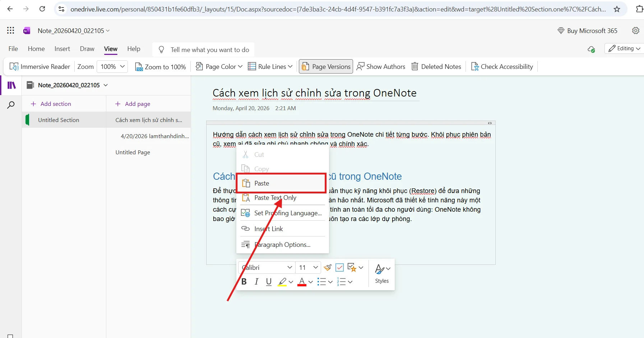Expand the Note_20260420_022105 notebook list chevron
Screen dimensions: 644x338
point(106,85)
